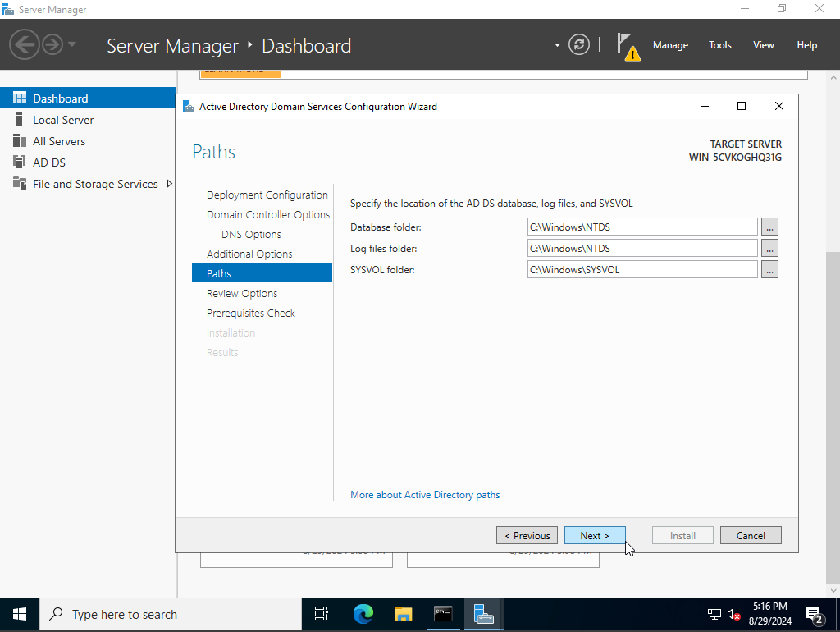Launch Microsoft Edge from the taskbar
Viewport: 840px width, 632px height.
tap(363, 614)
